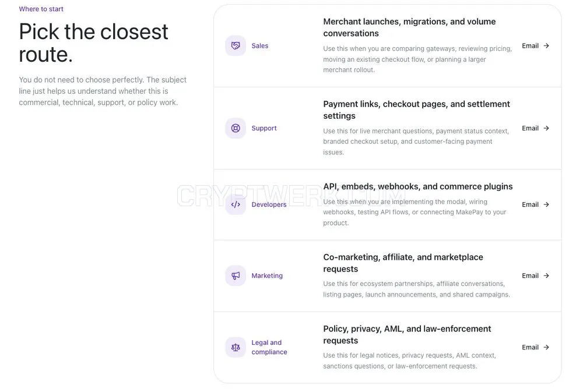
Task: Click the arrow next to Sales Email
Action: pos(546,45)
